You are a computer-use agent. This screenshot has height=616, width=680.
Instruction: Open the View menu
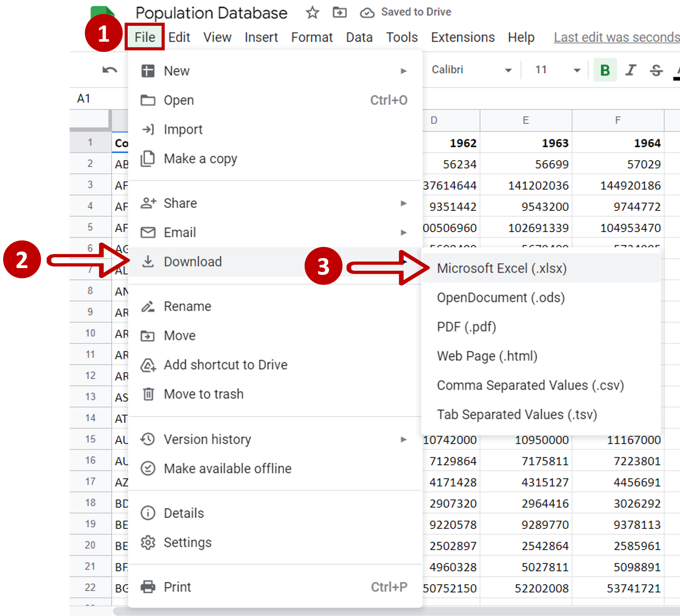pos(217,37)
